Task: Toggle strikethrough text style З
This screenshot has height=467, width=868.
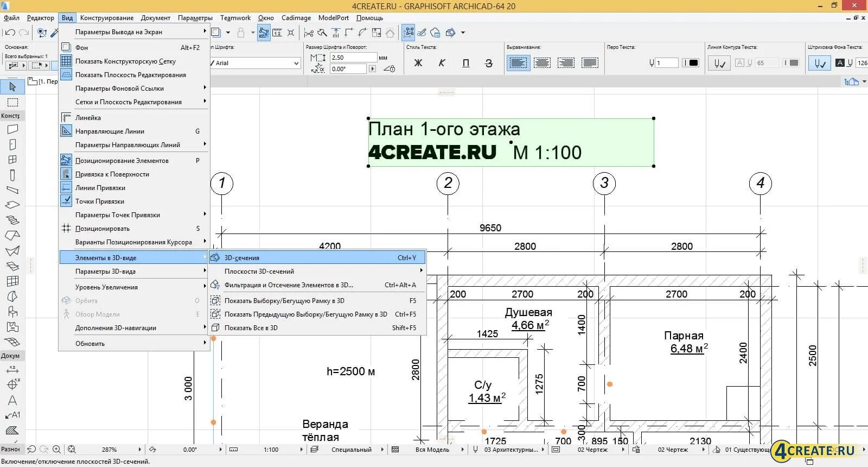Action: pyautogui.click(x=489, y=63)
